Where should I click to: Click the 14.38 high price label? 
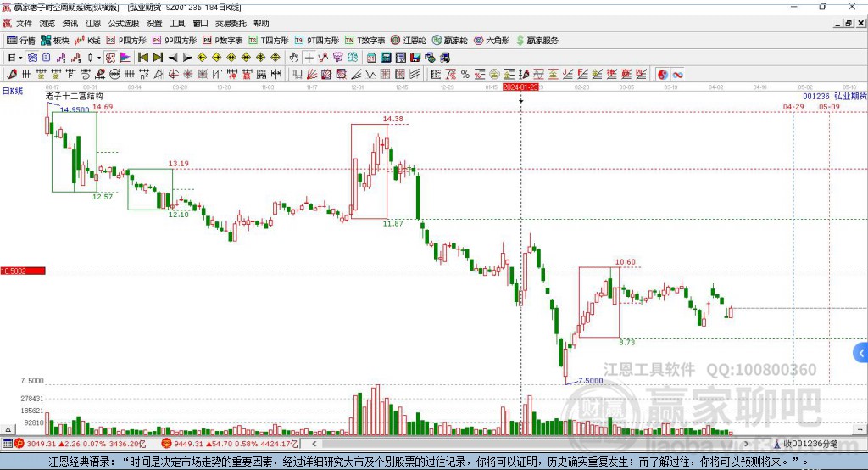[393, 119]
